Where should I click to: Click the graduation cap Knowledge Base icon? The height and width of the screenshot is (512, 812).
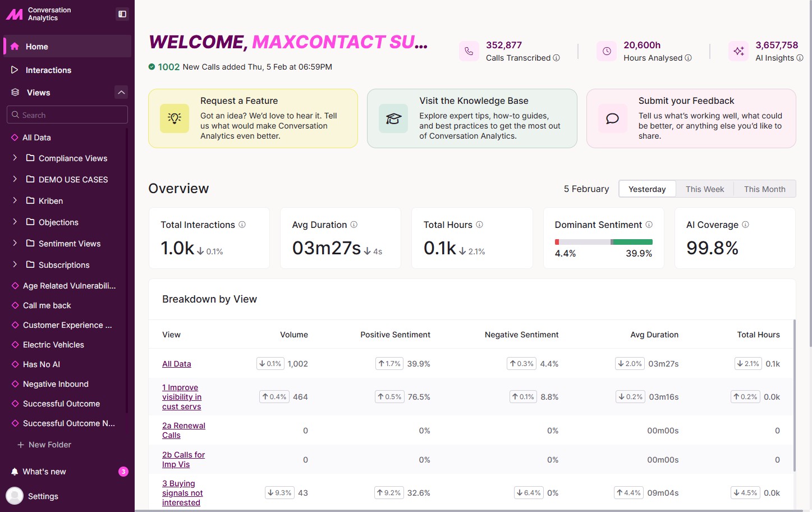point(393,118)
